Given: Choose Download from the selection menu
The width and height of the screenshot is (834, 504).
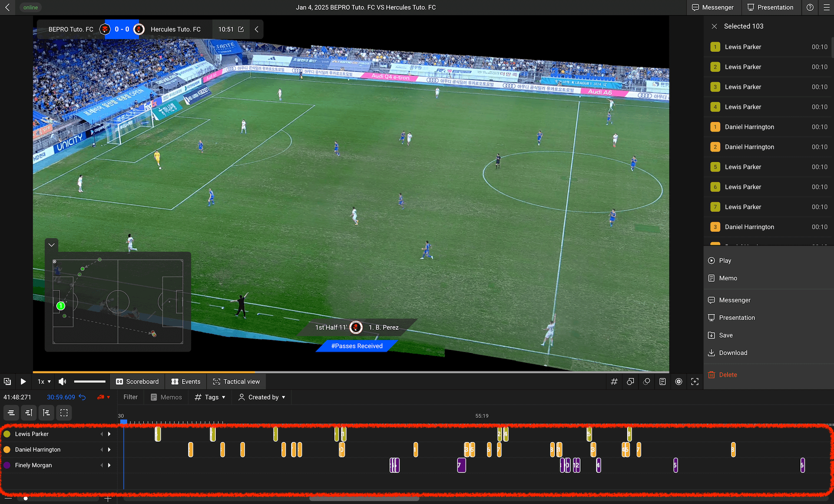Looking at the screenshot, I should 733,353.
